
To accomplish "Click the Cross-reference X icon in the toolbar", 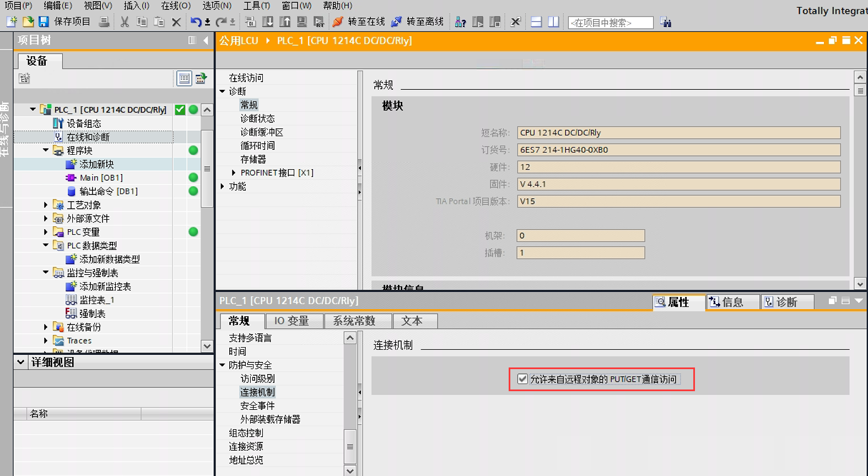I will pyautogui.click(x=515, y=22).
